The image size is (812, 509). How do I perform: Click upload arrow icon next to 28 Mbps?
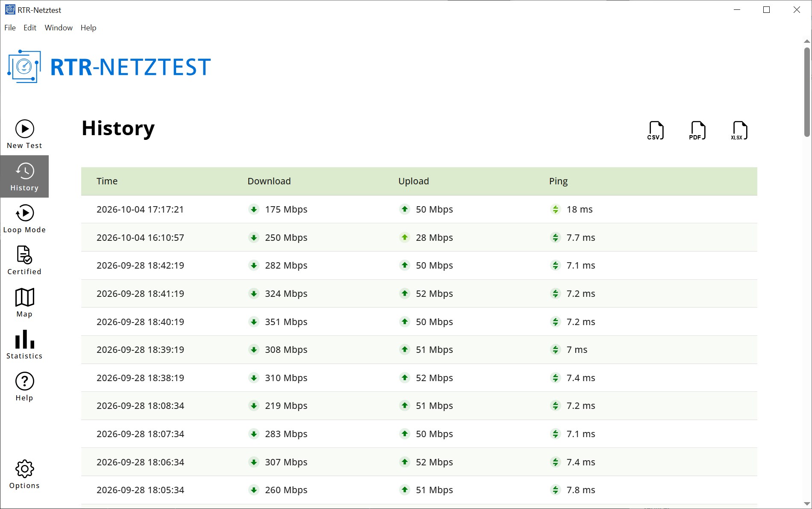405,237
